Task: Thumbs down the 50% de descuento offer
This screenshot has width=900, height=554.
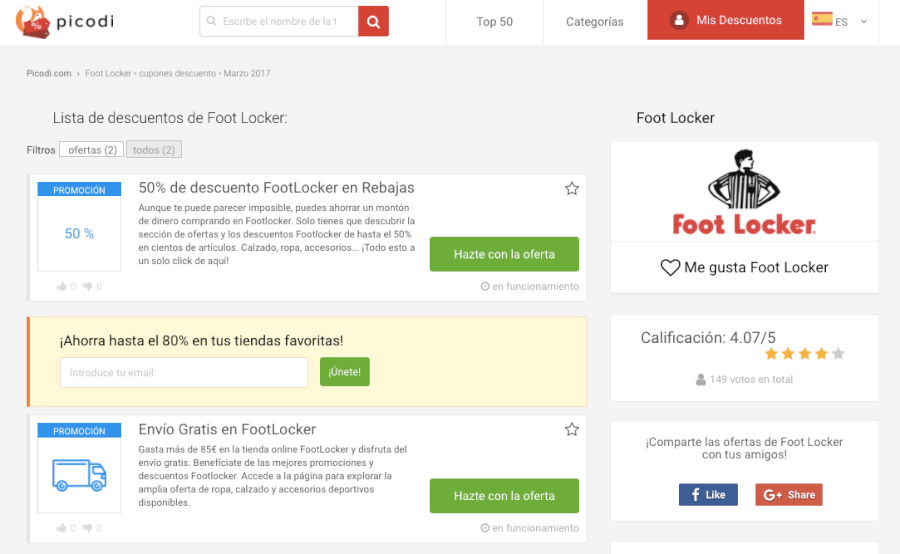Action: pyautogui.click(x=87, y=286)
